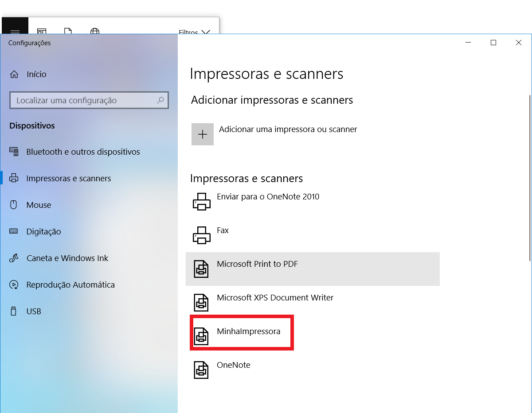Minimize the Configurações window
Image resolution: width=532 pixels, height=413 pixels.
click(468, 43)
